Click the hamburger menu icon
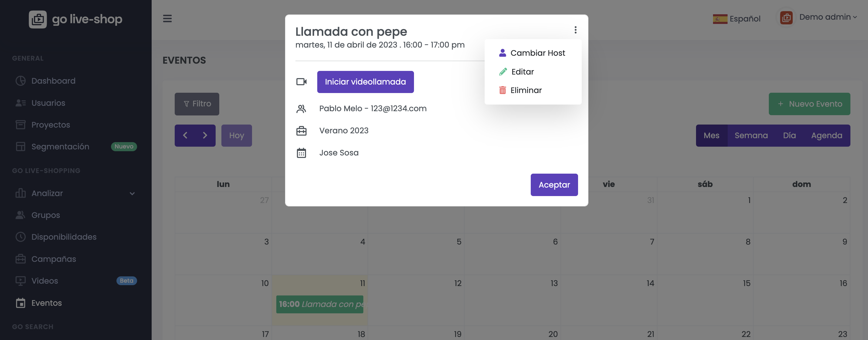This screenshot has width=868, height=340. point(167,18)
